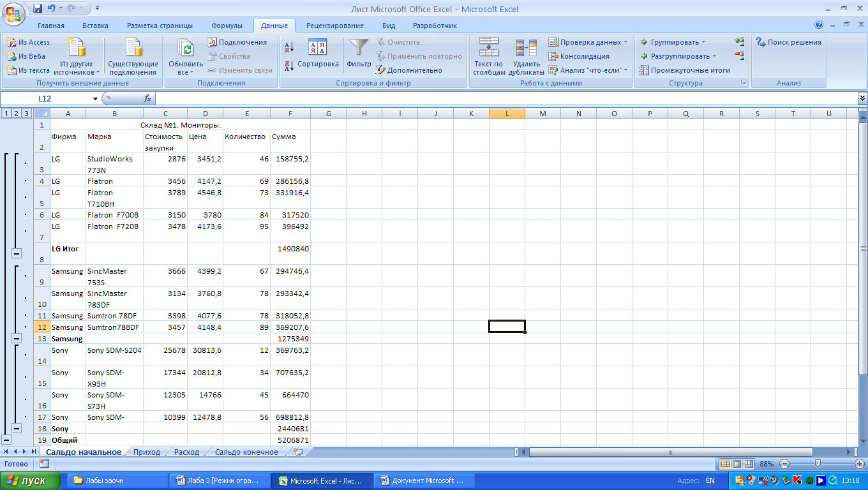
Task: Undo the last action
Action: tap(51, 9)
